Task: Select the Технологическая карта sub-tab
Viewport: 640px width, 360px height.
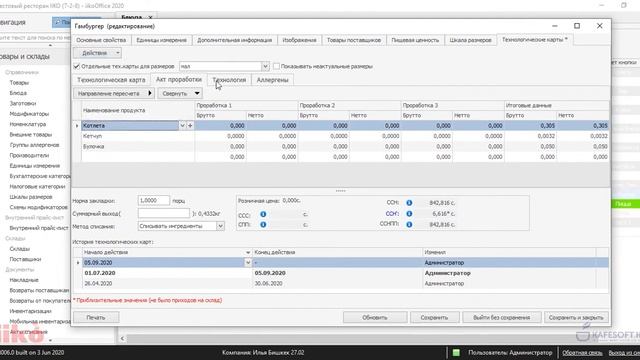Action: (111, 80)
